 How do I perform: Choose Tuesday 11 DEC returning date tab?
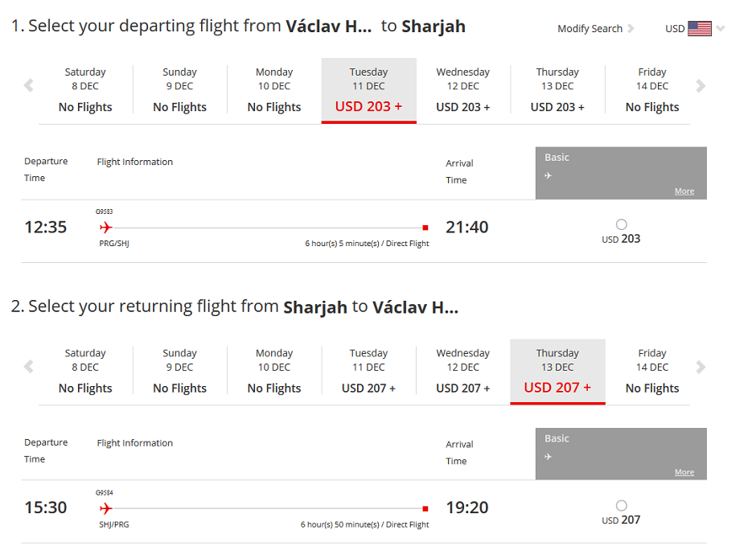[x=368, y=371]
